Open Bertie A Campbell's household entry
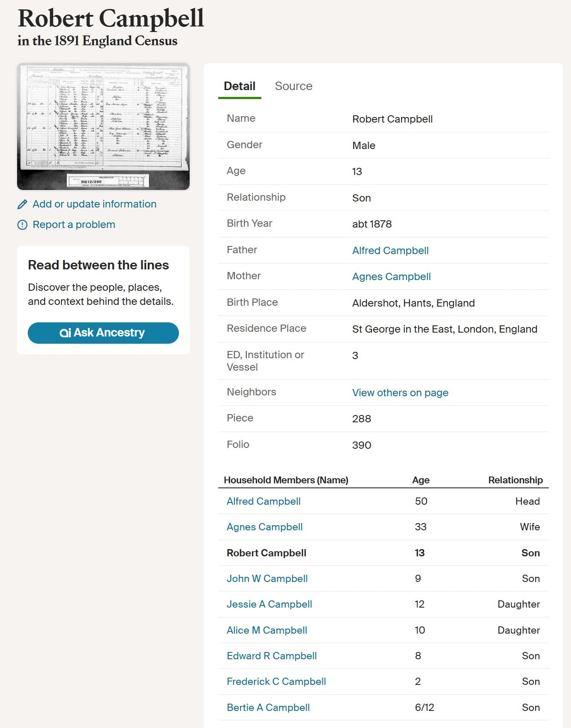This screenshot has height=728, width=571. [268, 708]
